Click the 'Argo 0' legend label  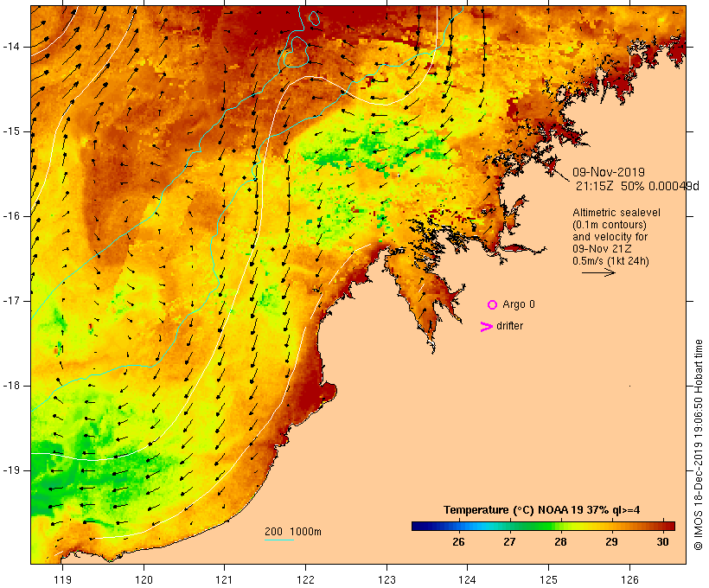[519, 304]
